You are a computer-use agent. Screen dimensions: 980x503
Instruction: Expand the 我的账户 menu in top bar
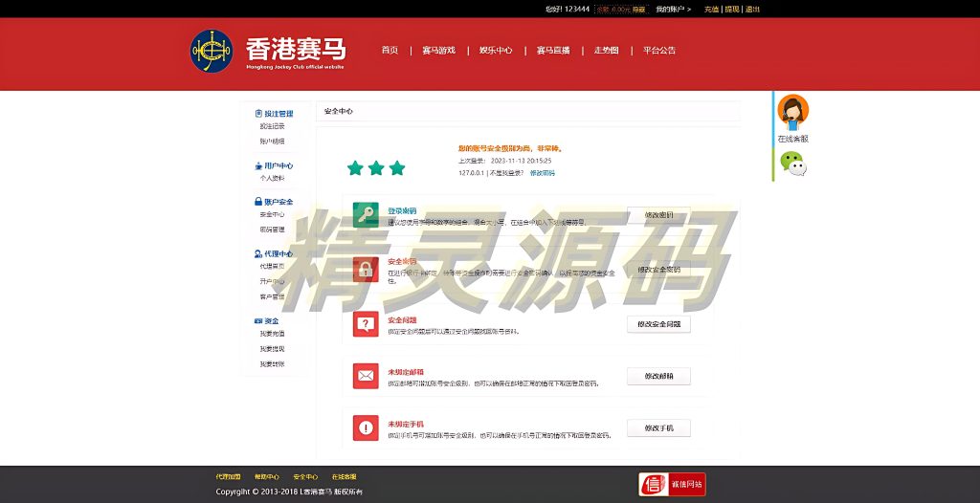673,10
